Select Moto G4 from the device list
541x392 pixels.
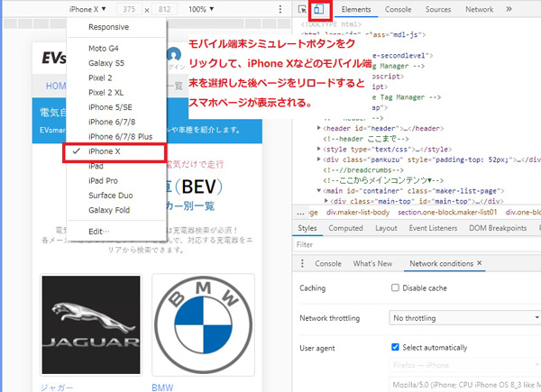(x=116, y=49)
